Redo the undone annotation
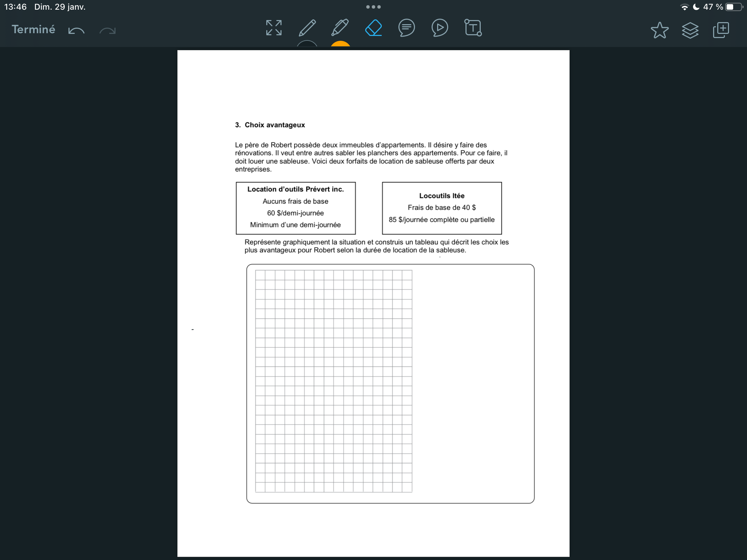 (x=108, y=30)
